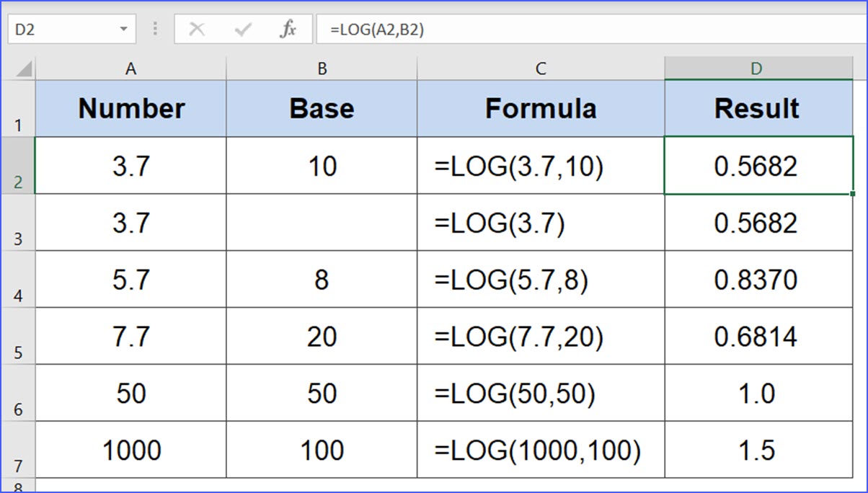Viewport: 868px width, 493px height.
Task: Select column C header
Action: click(541, 68)
